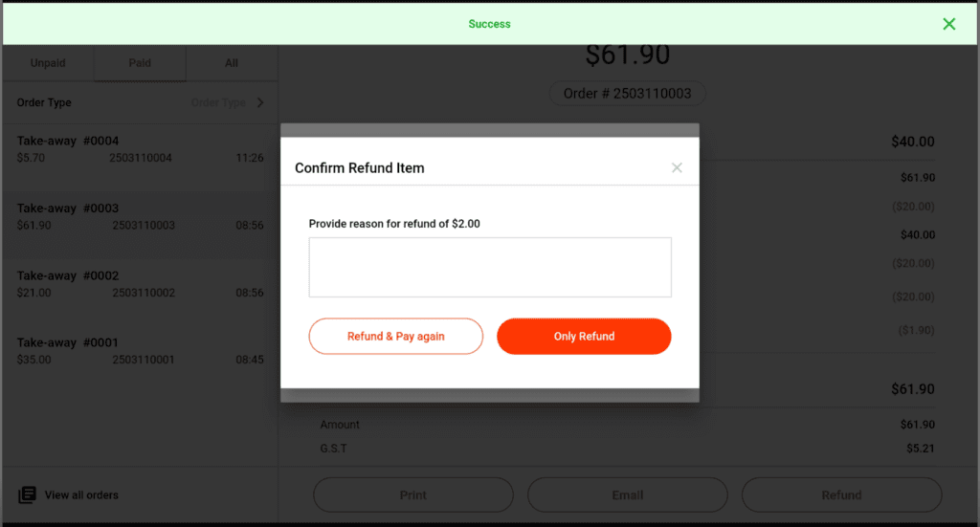
Task: Switch to the All orders tab
Action: click(232, 63)
